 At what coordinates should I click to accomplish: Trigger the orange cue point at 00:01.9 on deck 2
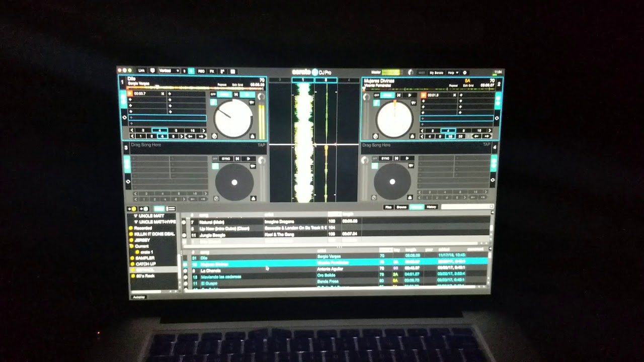coord(424,95)
